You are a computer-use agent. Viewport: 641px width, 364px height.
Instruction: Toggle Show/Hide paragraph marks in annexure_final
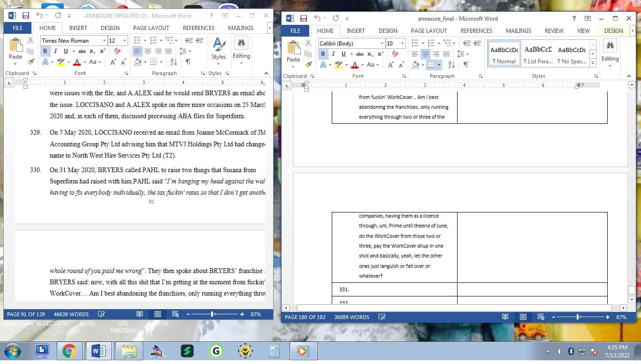pyautogui.click(x=466, y=65)
